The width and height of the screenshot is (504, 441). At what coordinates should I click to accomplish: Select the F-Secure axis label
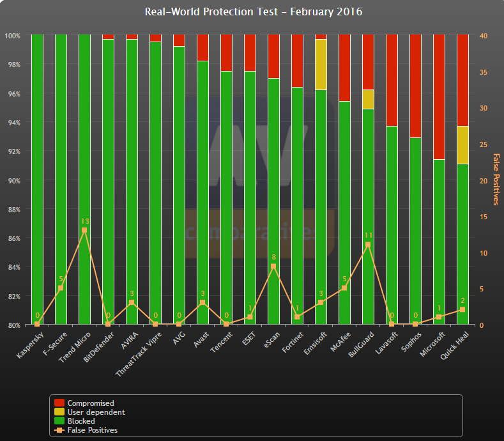[x=55, y=344]
